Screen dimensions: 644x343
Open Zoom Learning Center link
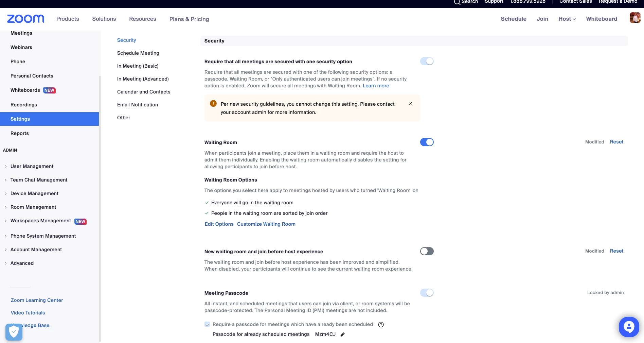pos(37,300)
